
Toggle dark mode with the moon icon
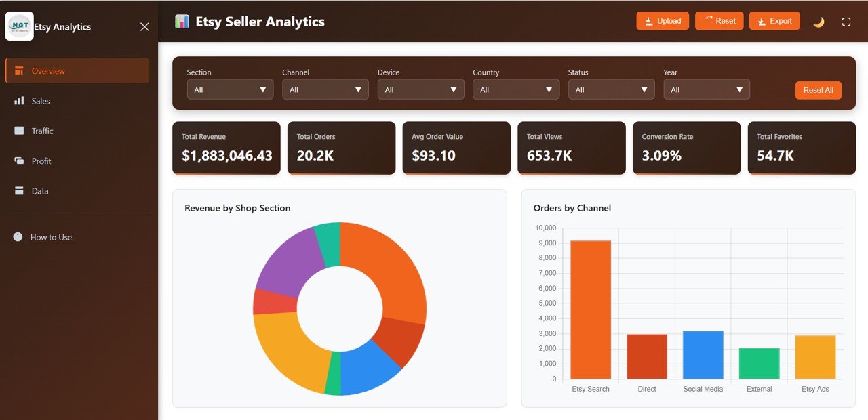pyautogui.click(x=818, y=21)
